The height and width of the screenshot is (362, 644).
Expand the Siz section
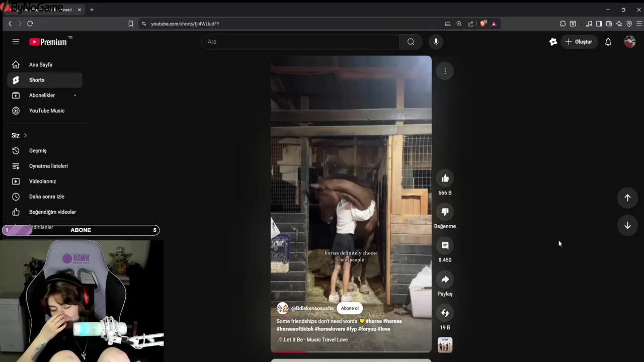tap(19, 135)
